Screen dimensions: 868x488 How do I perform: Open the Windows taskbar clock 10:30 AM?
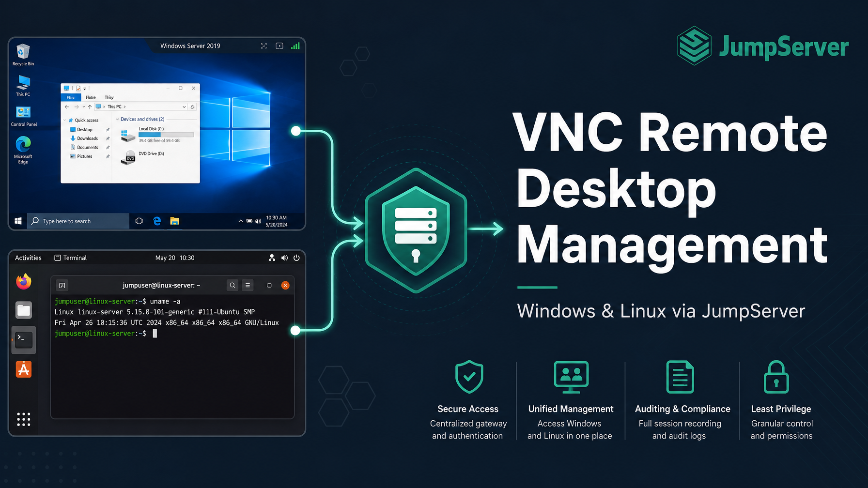click(277, 221)
